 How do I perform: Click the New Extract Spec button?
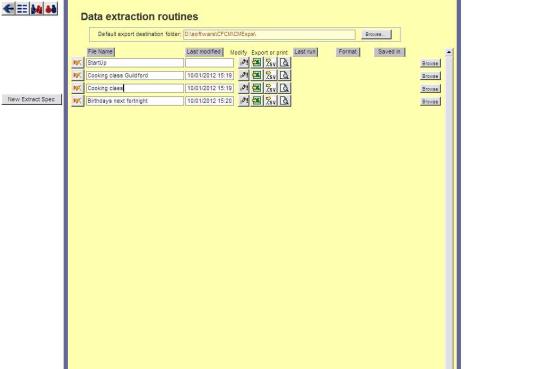point(32,99)
